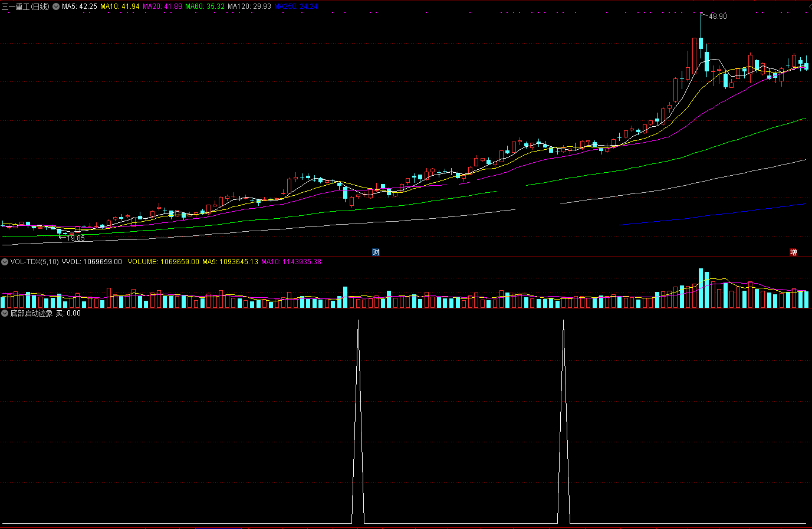Viewport: 812px width, 529px height.
Task: Click the 财 financial marker on the chart
Action: tap(376, 252)
